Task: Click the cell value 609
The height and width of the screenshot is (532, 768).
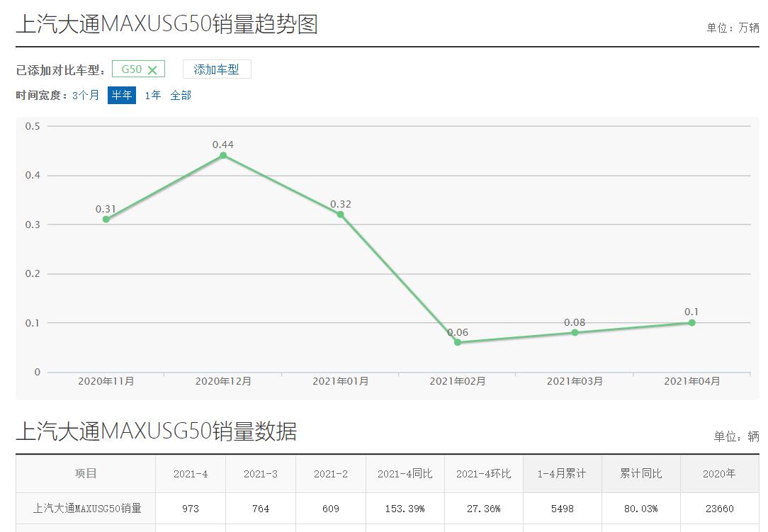Action: [x=331, y=509]
